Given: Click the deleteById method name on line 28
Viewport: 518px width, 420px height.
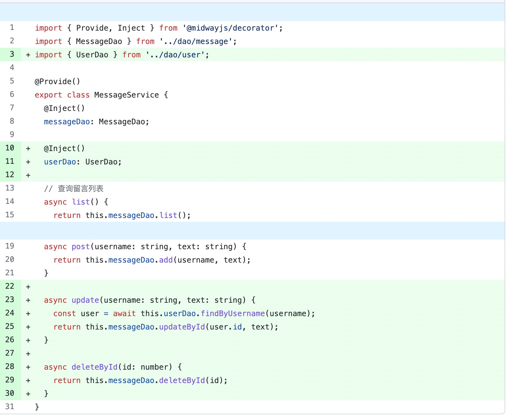Looking at the screenshot, I should (x=94, y=367).
